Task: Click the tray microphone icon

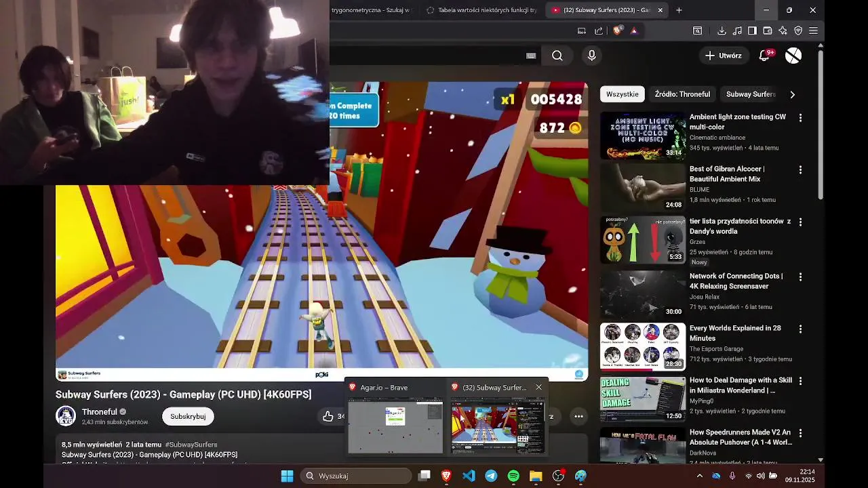Action: [x=732, y=476]
